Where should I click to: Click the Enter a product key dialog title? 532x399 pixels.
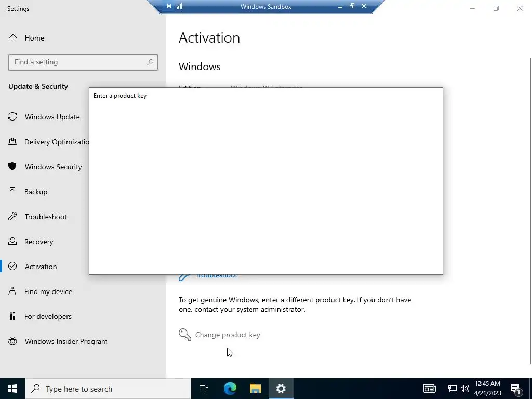point(120,96)
